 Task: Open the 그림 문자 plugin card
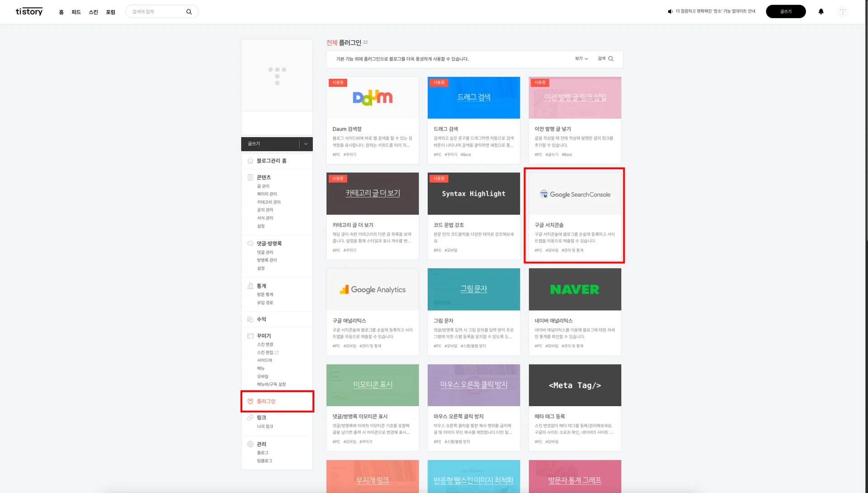tap(474, 312)
